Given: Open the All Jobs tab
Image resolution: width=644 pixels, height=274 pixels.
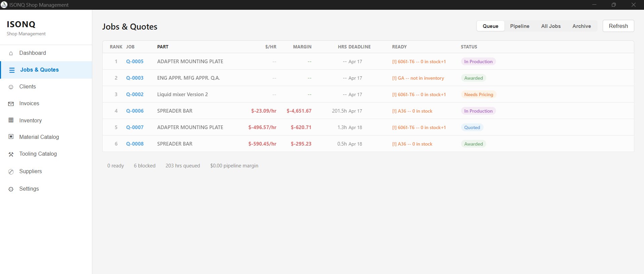Looking at the screenshot, I should [551, 26].
